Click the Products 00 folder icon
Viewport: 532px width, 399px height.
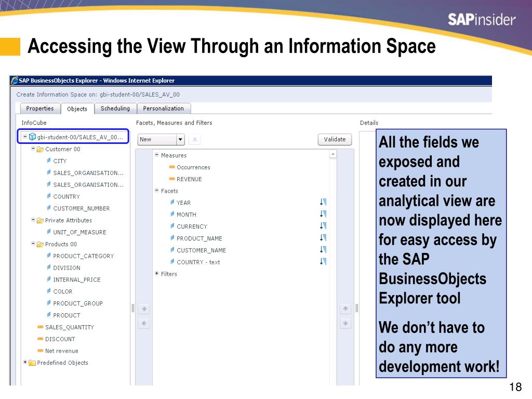click(x=40, y=244)
